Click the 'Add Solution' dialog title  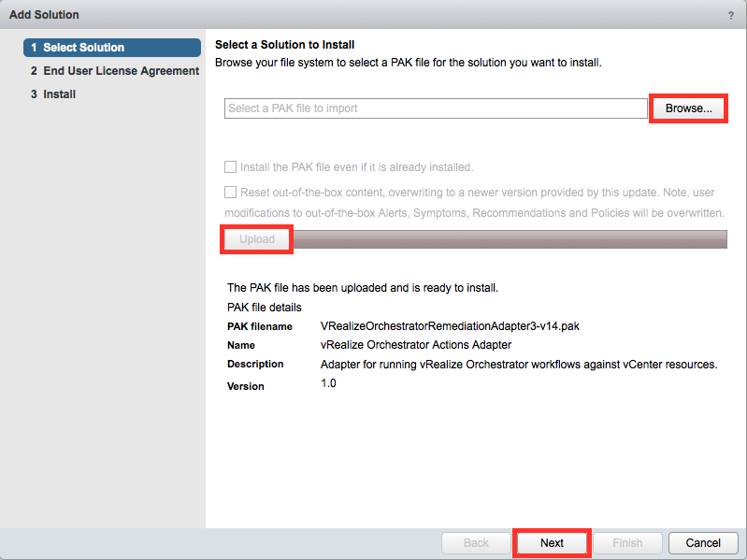tap(44, 15)
